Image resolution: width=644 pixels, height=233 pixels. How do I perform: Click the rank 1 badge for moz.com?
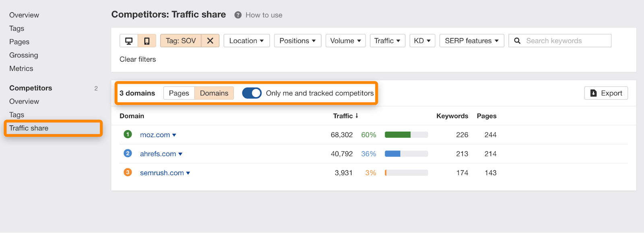pos(128,134)
